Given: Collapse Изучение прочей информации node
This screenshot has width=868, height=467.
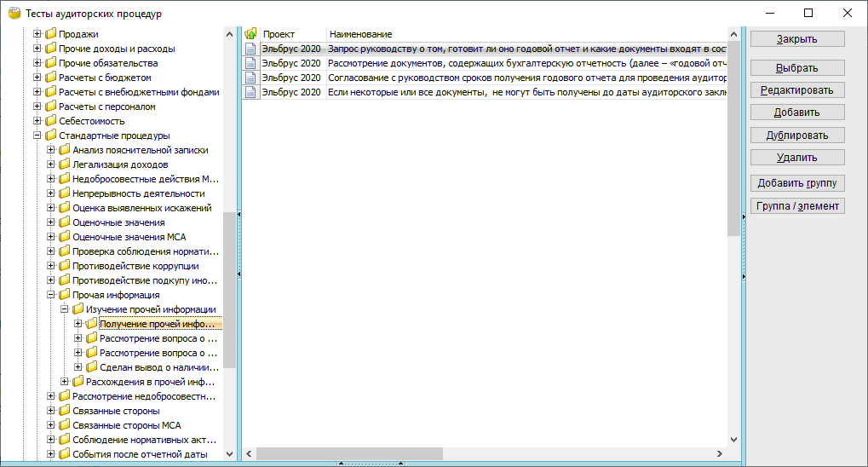Looking at the screenshot, I should pyautogui.click(x=64, y=309).
